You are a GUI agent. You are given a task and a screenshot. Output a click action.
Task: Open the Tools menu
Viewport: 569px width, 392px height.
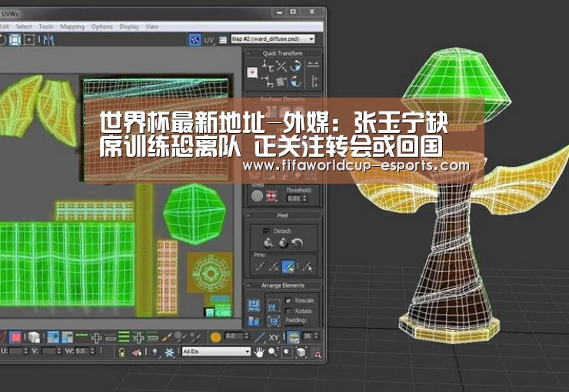tap(46, 26)
